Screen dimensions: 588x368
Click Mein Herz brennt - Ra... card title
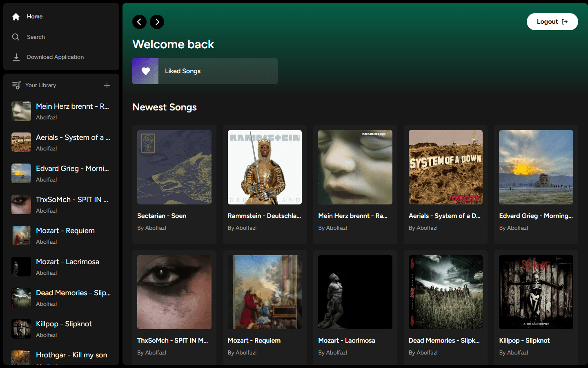(353, 216)
